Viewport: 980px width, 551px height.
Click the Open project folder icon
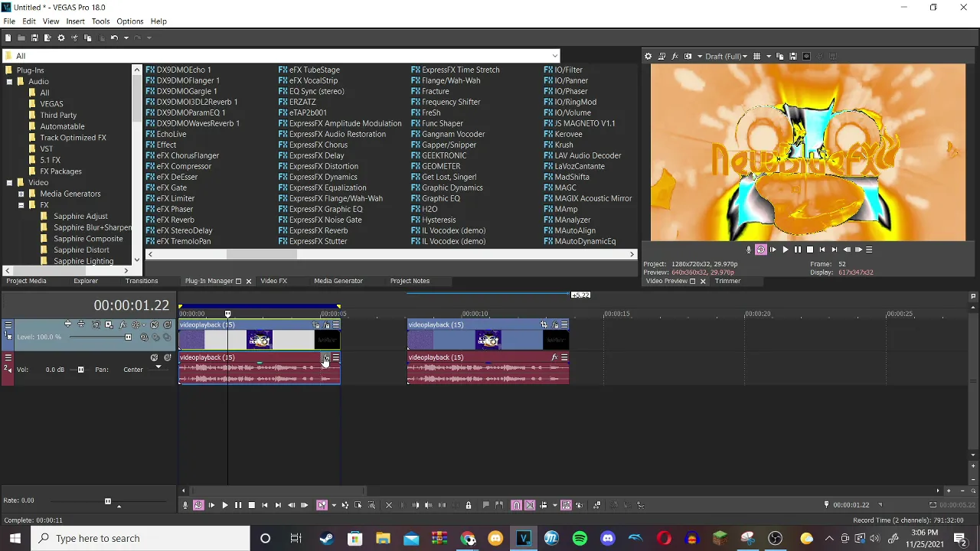[21, 37]
